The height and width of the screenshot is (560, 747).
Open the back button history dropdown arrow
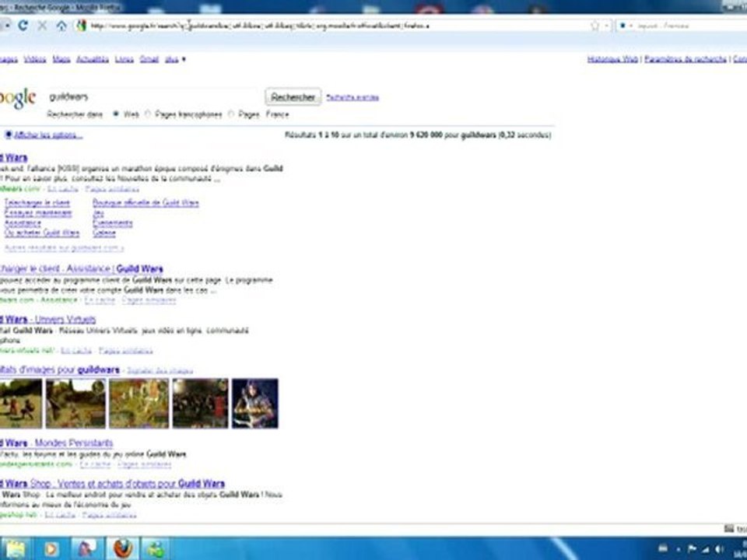[x=8, y=26]
